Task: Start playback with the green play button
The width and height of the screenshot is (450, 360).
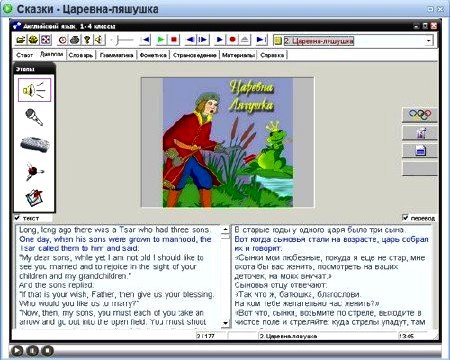Action: click(161, 40)
